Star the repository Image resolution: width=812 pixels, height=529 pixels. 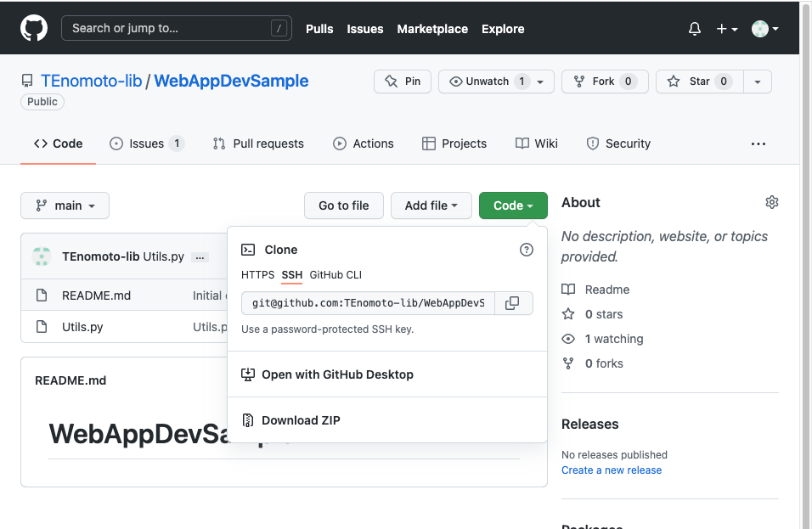pyautogui.click(x=700, y=82)
